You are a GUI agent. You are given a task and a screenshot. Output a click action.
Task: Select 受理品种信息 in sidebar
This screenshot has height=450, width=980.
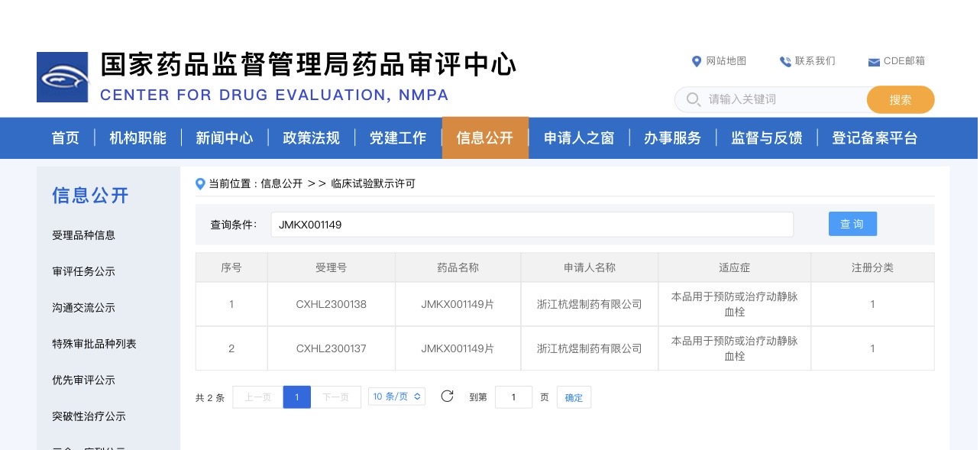[x=84, y=235]
